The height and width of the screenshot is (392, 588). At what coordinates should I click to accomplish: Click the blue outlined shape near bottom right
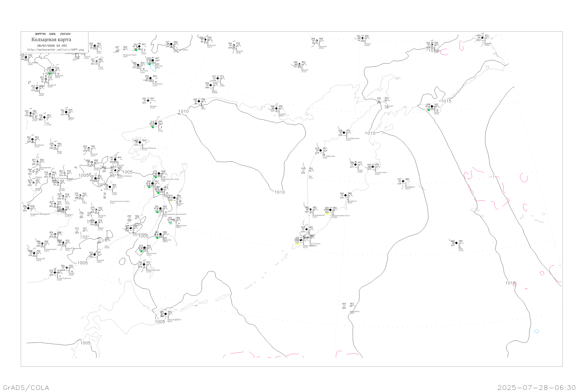pos(536,331)
